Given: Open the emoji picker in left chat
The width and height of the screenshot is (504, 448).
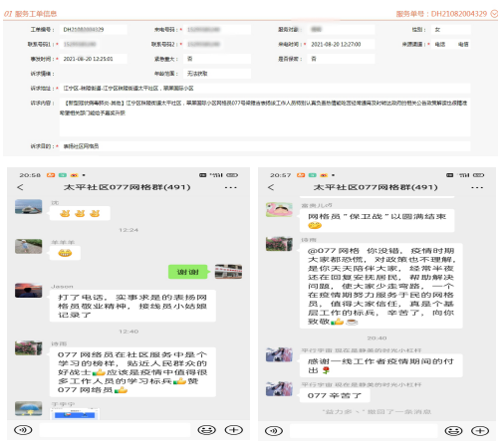Looking at the screenshot, I should click(206, 430).
